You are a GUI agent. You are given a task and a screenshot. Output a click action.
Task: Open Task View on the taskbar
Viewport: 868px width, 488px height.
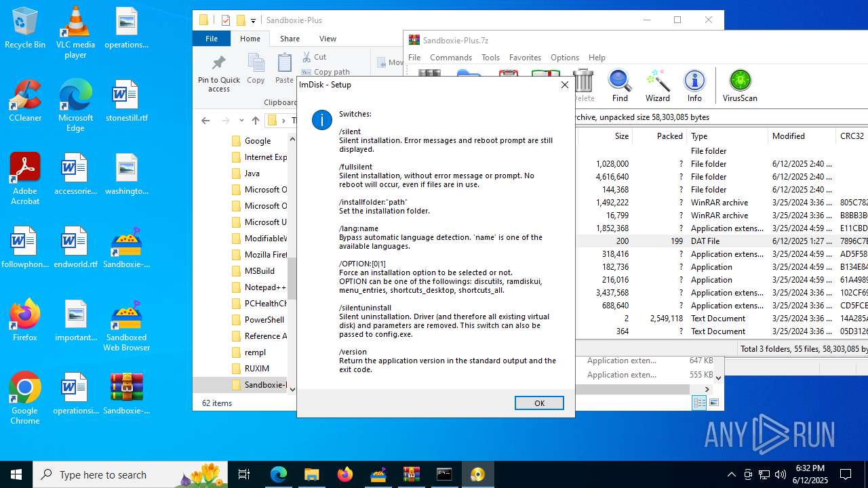244,474
